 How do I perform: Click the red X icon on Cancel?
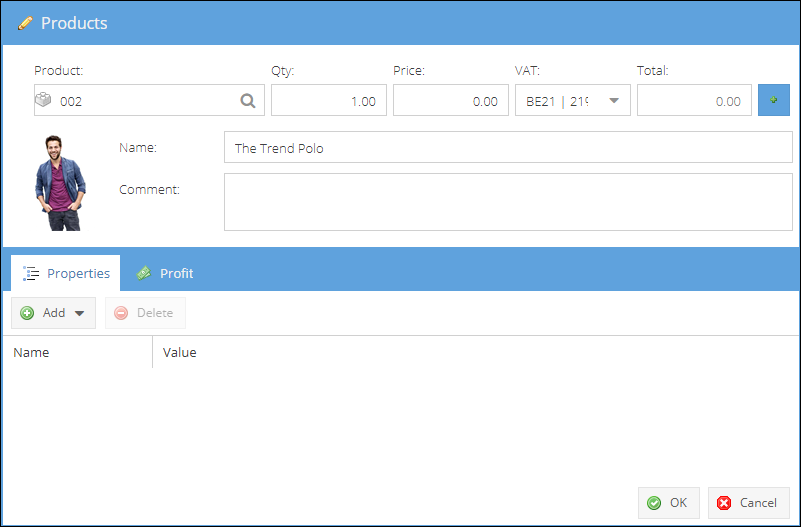pos(724,503)
